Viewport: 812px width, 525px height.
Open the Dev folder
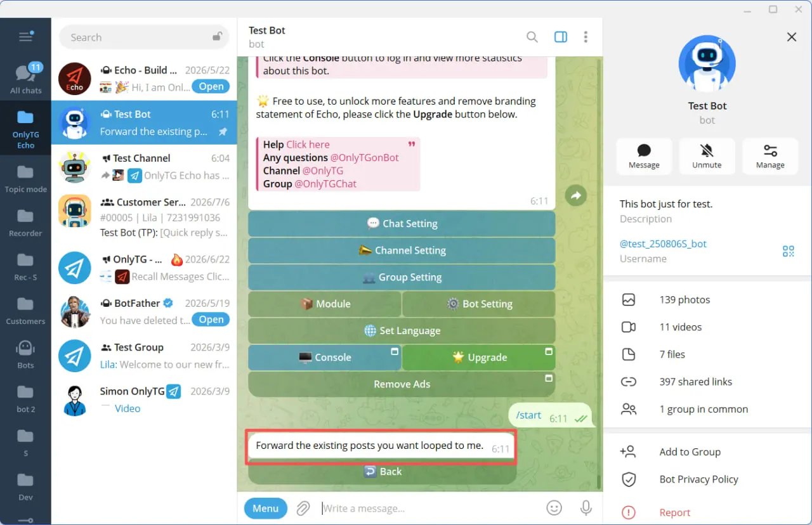(25, 486)
